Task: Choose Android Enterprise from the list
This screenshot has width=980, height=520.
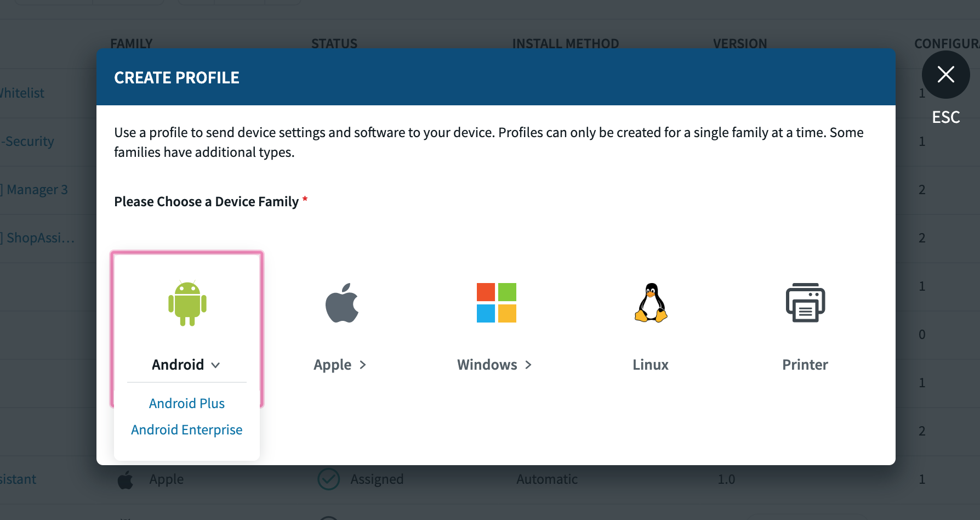Action: pyautogui.click(x=187, y=430)
